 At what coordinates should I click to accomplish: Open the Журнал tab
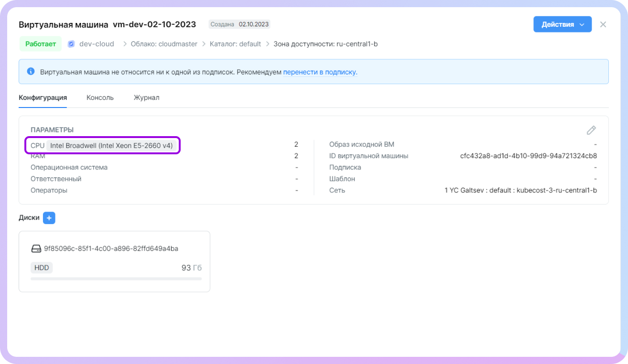(x=146, y=97)
